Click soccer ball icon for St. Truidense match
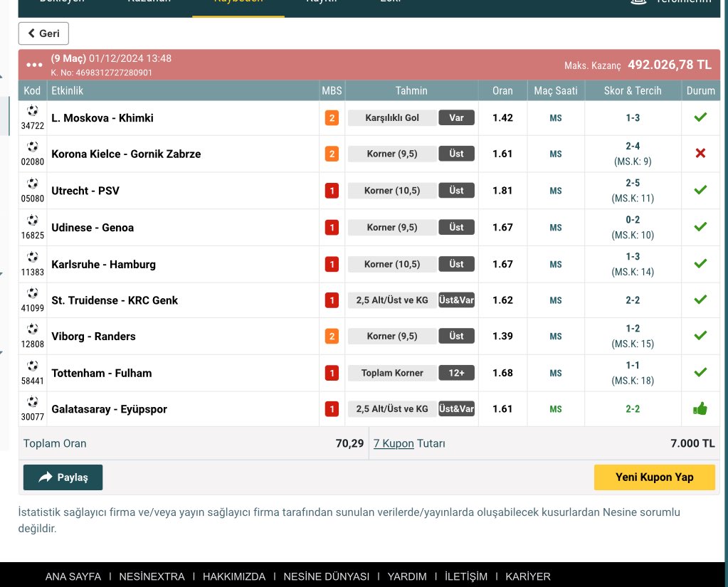 click(x=33, y=293)
